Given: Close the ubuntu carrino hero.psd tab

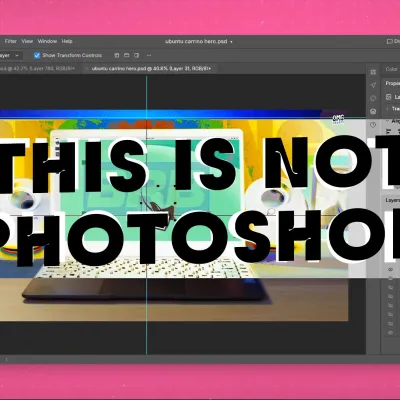Looking at the screenshot, I should pos(86,68).
